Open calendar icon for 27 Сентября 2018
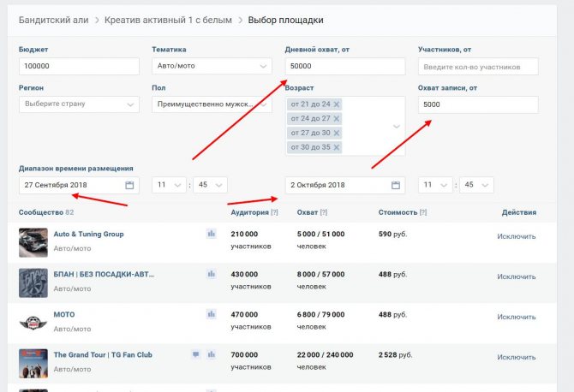574x392 pixels. coord(129,185)
